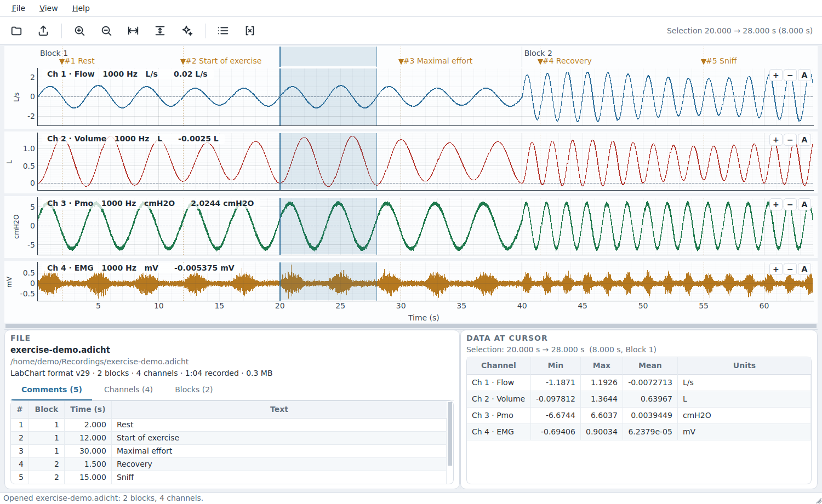Zoom out using the magnifier minus icon
Screen dimensions: 822x504
pos(106,31)
